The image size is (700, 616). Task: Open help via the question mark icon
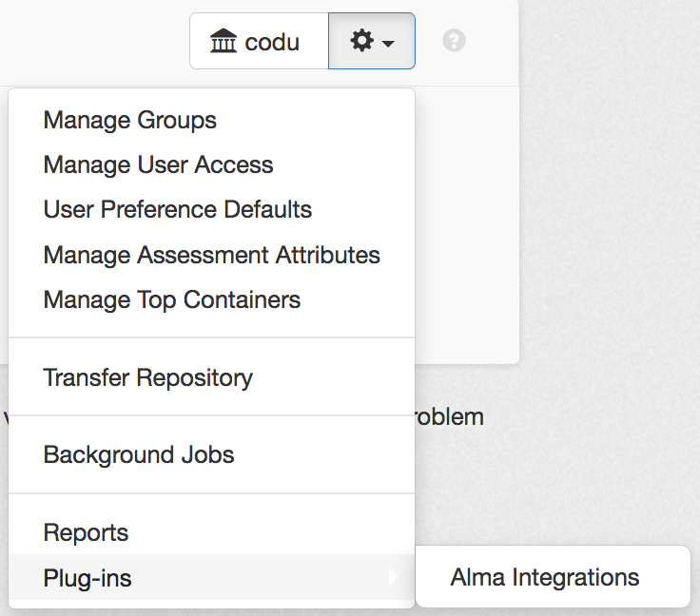(x=455, y=42)
